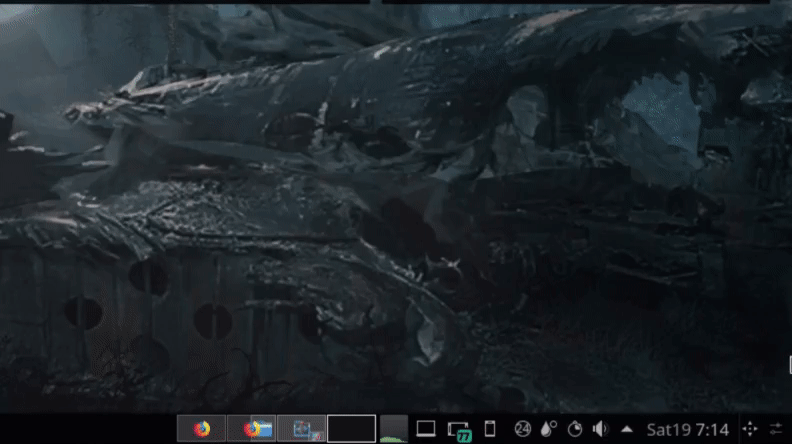The width and height of the screenshot is (792, 444).
Task: Open panel settings sliders icon
Action: pos(776,429)
